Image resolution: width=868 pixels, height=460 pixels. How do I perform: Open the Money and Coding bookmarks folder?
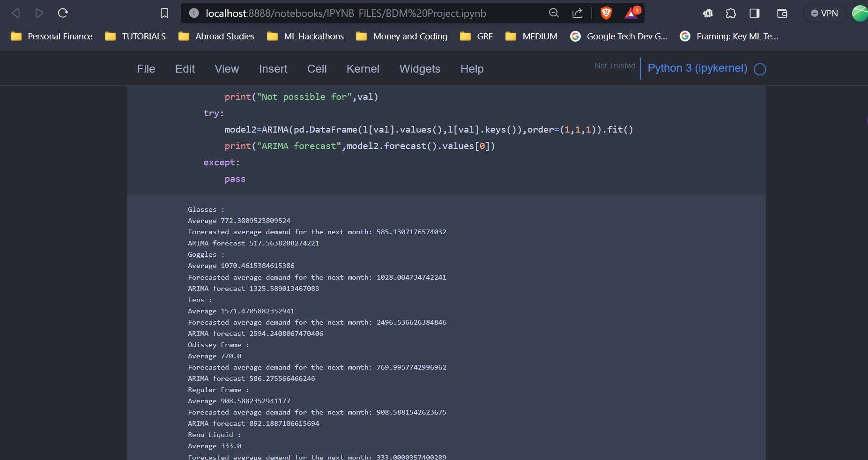coord(402,36)
